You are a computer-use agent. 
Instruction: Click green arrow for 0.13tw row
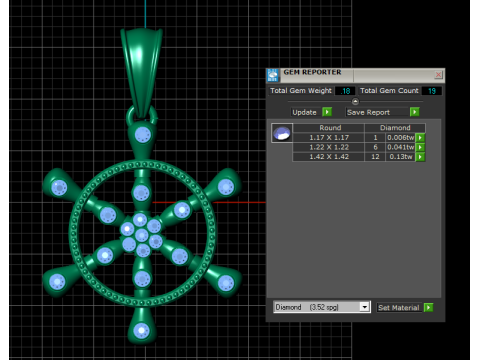(x=420, y=157)
